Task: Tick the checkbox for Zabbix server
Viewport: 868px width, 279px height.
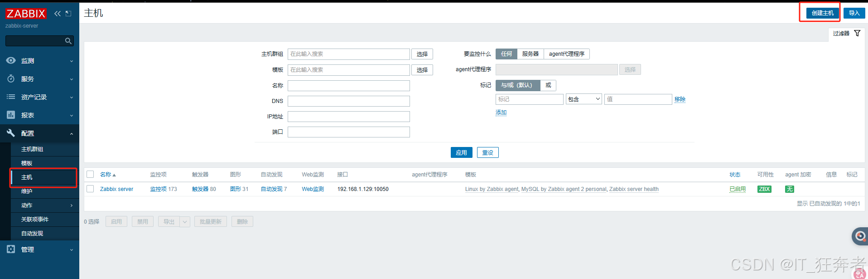Action: 90,189
